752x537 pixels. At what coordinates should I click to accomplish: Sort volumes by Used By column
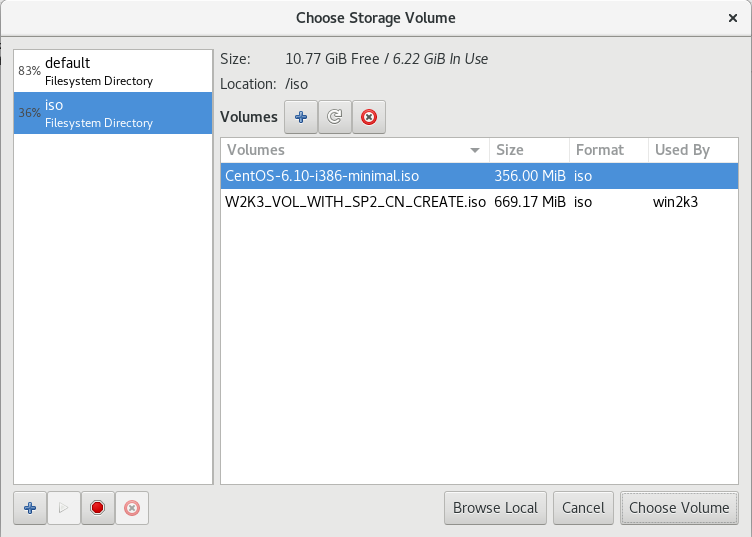[690, 150]
